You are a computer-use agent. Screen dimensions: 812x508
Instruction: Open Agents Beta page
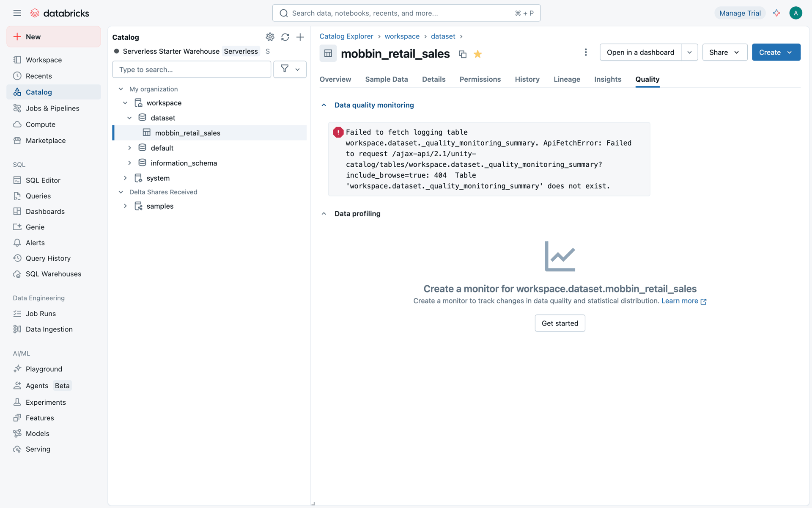[54, 386]
